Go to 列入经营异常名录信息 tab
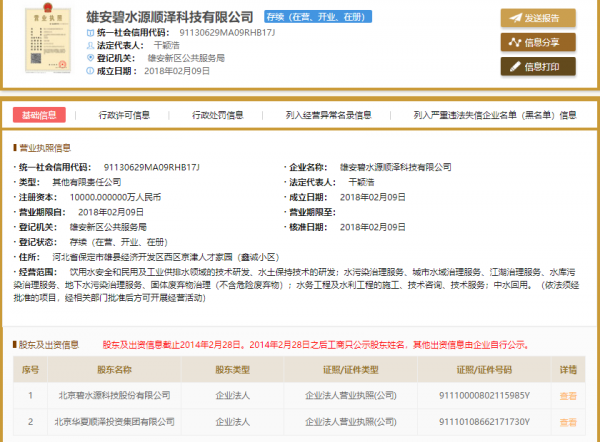Image resolution: width=600 pixels, height=442 pixels. point(328,115)
